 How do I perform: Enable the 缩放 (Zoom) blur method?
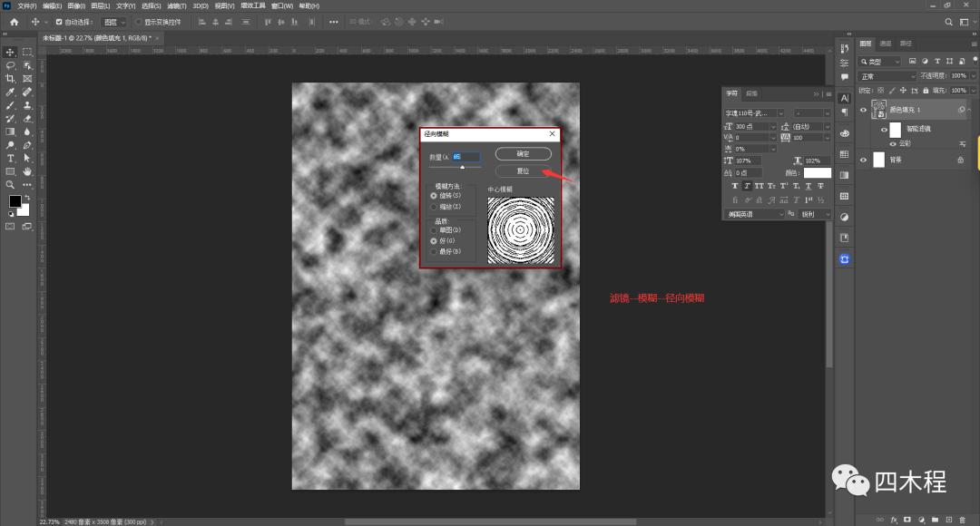coord(434,206)
